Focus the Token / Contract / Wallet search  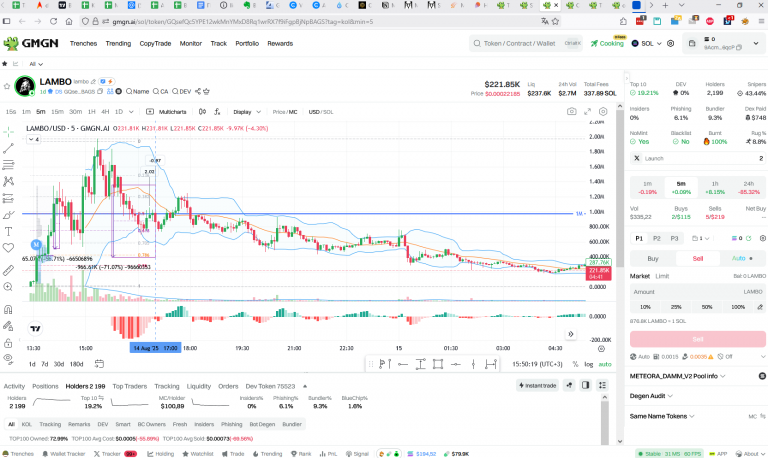click(526, 44)
